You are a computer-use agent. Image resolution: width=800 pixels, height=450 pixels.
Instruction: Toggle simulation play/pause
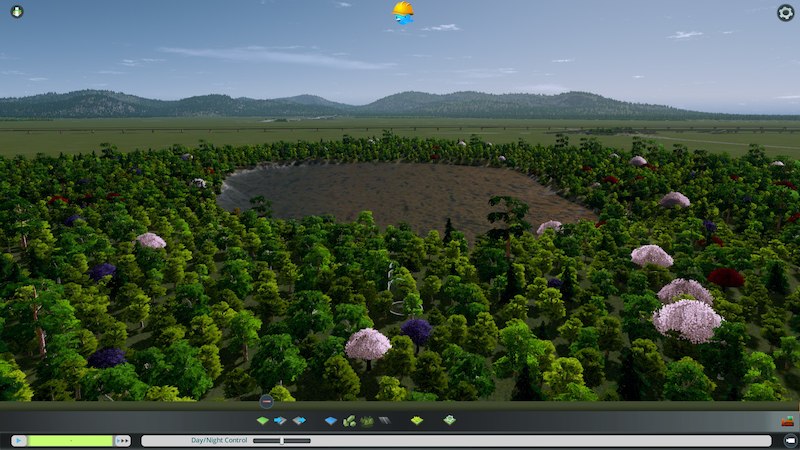pyautogui.click(x=19, y=440)
